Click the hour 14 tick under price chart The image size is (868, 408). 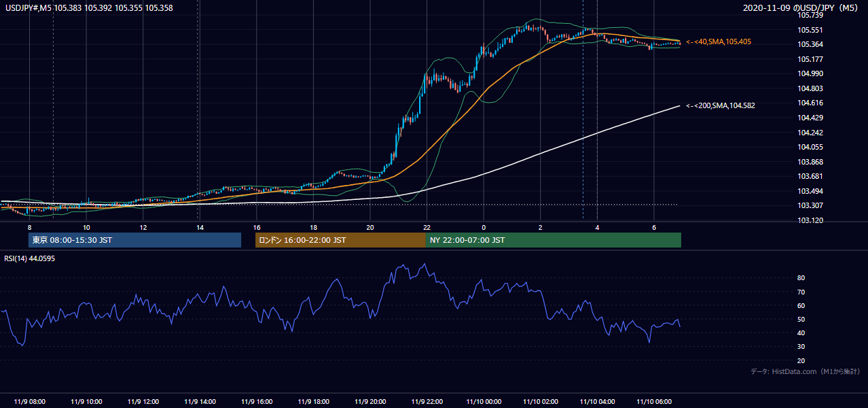[x=200, y=227]
